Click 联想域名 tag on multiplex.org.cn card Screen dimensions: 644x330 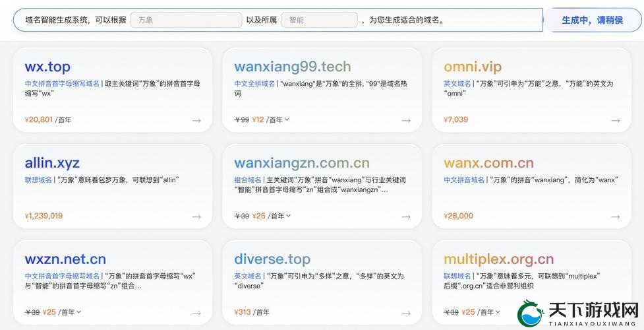pyautogui.click(x=457, y=276)
